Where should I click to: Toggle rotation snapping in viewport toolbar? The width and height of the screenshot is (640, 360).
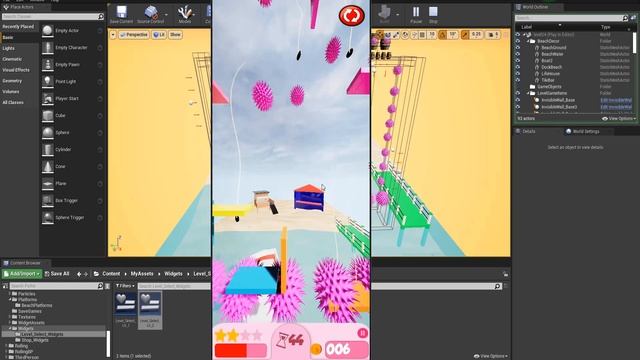pyautogui.click(x=442, y=35)
